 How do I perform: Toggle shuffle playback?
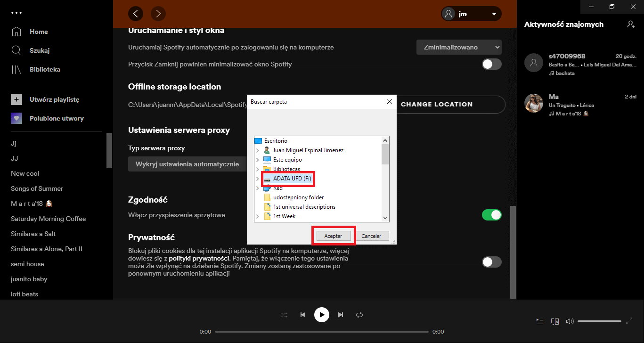(x=284, y=315)
